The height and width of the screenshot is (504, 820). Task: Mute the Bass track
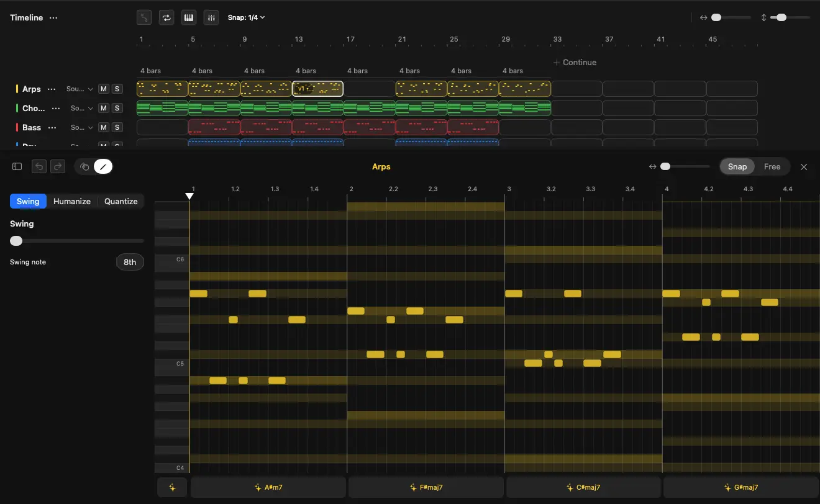[104, 127]
